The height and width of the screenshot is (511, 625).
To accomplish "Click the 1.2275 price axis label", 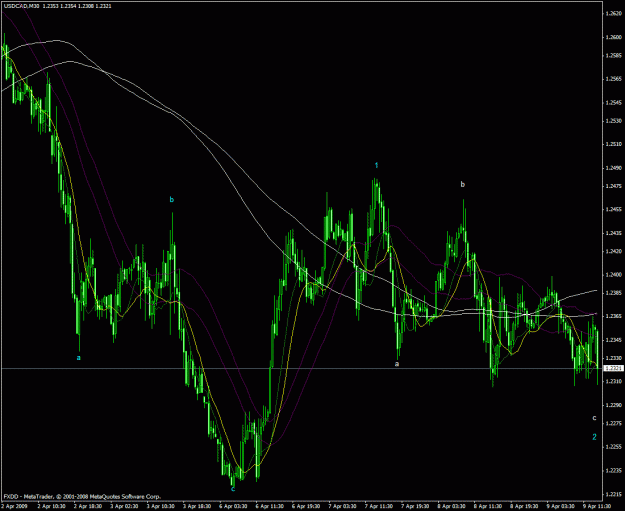I will [613, 423].
